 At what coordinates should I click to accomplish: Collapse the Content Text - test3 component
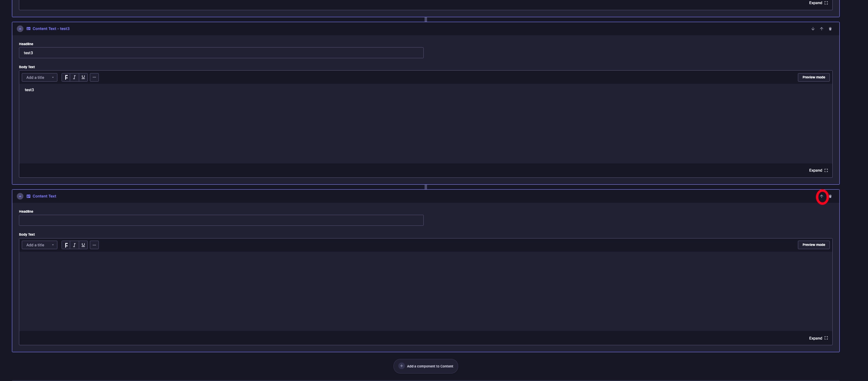click(x=20, y=29)
